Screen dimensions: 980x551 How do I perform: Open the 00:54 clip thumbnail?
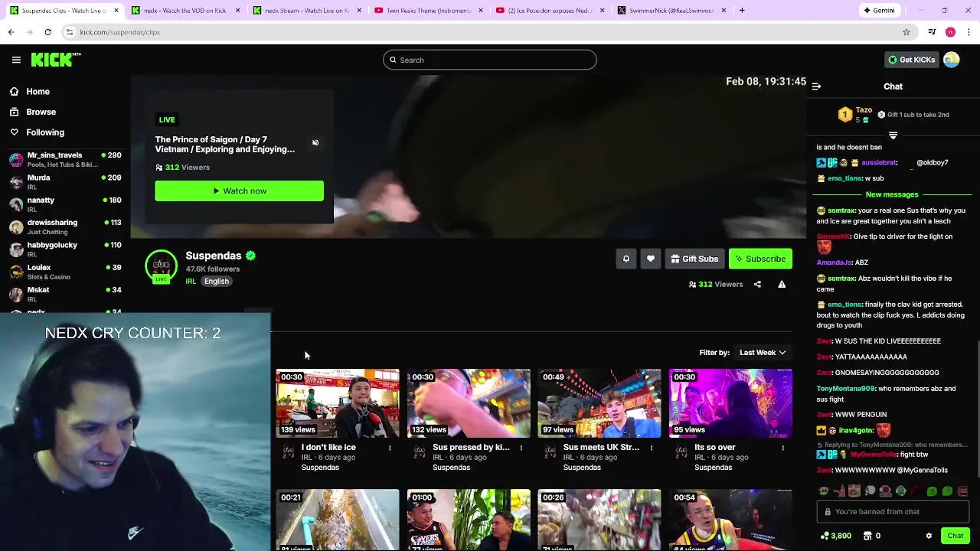(x=730, y=520)
